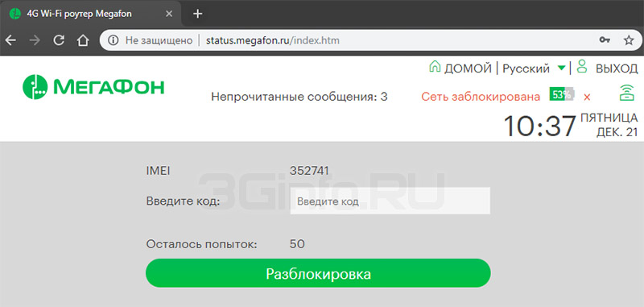Click the 'Не защищено' security label
This screenshot has width=644, height=307.
[159, 40]
